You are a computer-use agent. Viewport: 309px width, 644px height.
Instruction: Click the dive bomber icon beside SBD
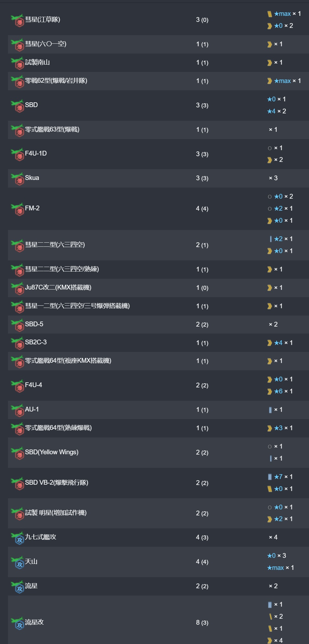point(17,106)
